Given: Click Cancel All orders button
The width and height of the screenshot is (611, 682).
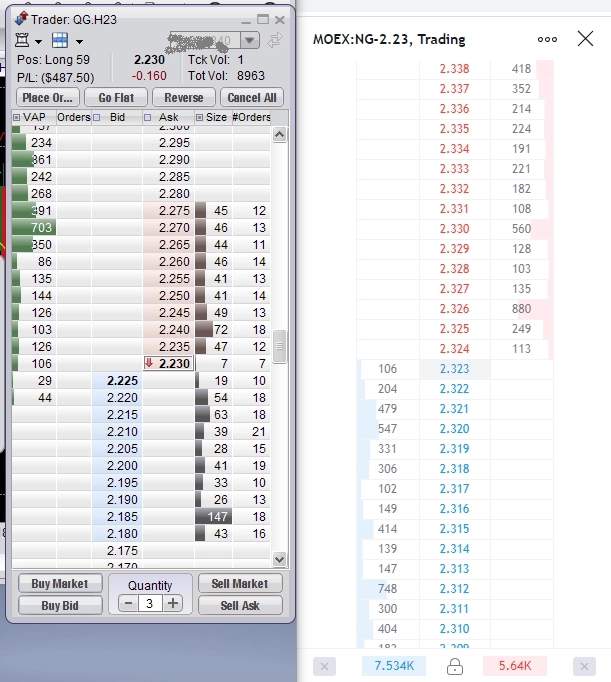Looking at the screenshot, I should coord(252,97).
